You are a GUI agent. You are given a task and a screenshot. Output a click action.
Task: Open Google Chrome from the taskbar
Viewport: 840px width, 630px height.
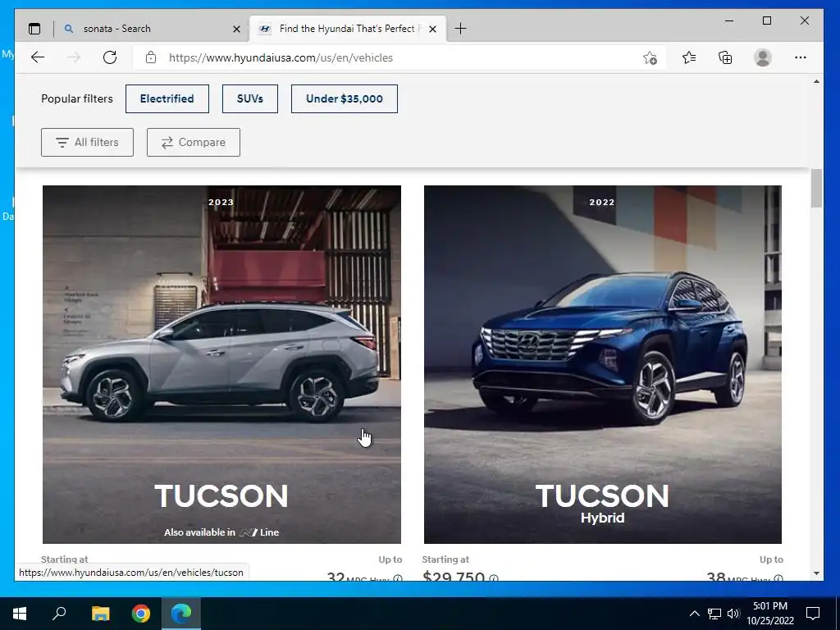141,614
